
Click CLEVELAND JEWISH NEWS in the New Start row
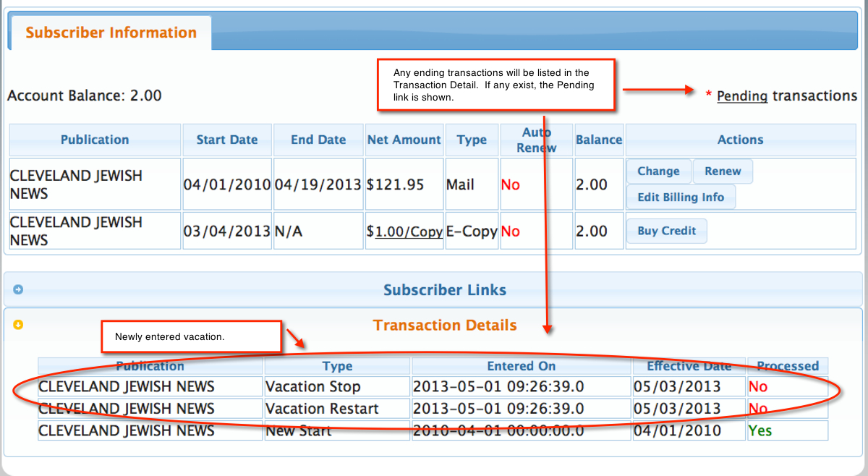click(x=127, y=431)
